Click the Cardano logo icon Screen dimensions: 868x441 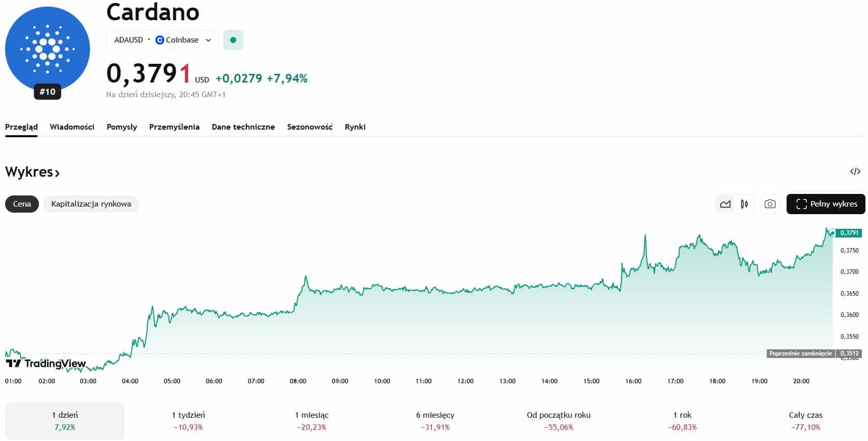(47, 49)
